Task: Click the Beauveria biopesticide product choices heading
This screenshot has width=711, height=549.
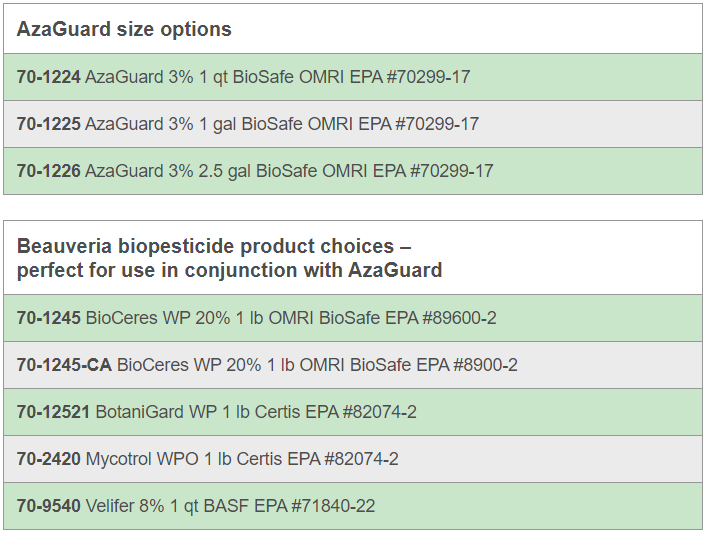Action: click(x=229, y=258)
